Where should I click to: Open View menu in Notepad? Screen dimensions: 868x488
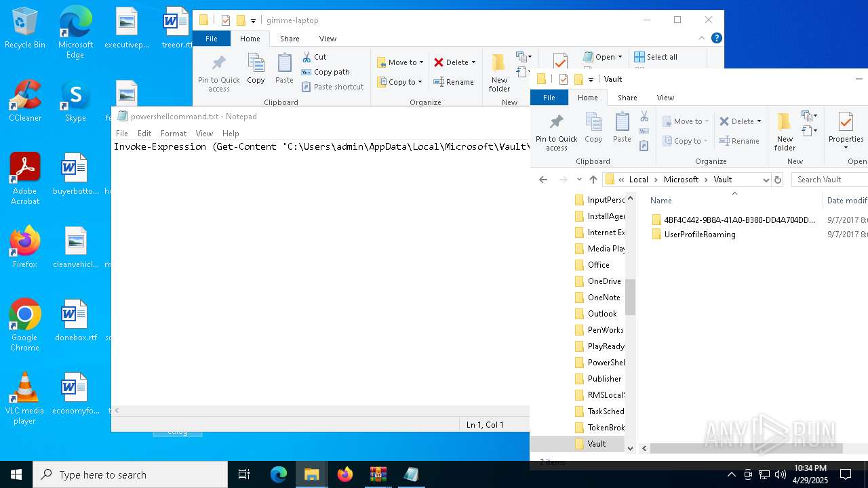204,134
